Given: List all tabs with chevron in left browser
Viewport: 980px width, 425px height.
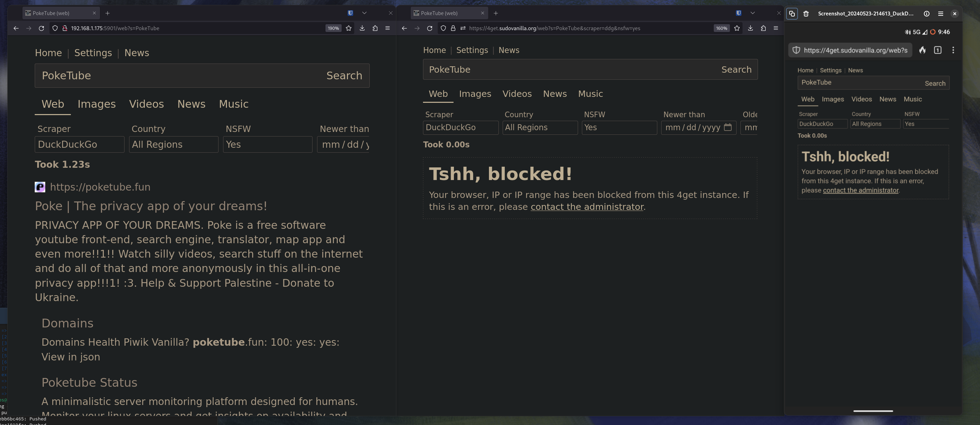Looking at the screenshot, I should 364,13.
